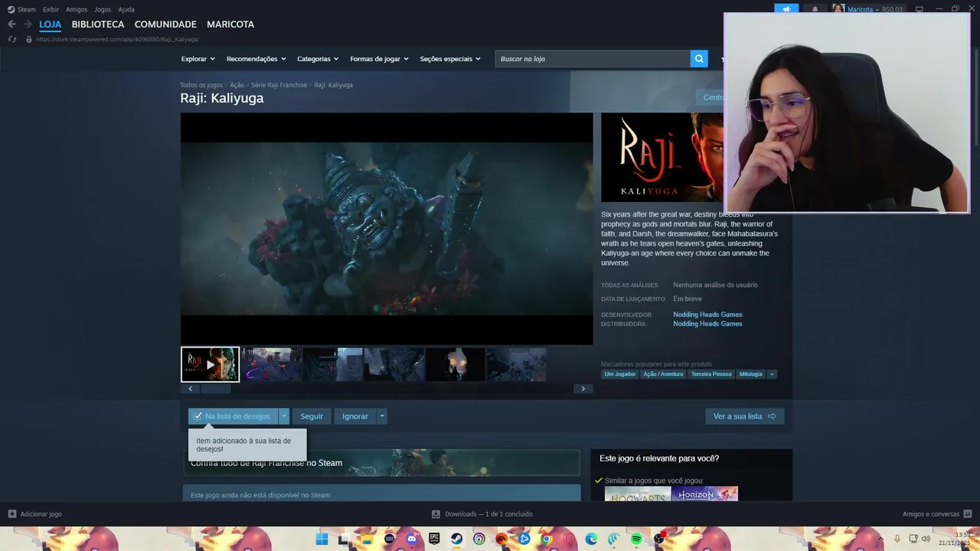Open Steam announcements megaphone icon

point(786,9)
